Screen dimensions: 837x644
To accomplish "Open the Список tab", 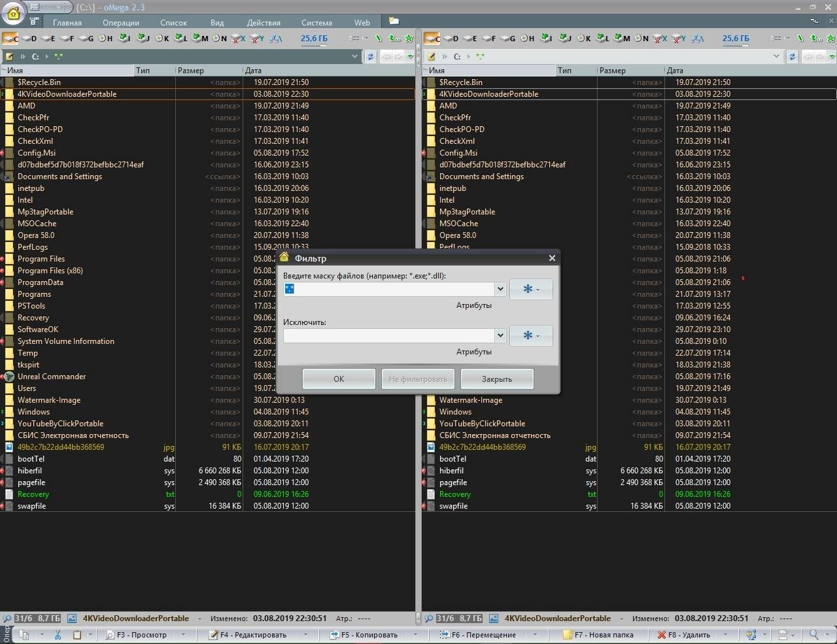I will [x=174, y=22].
